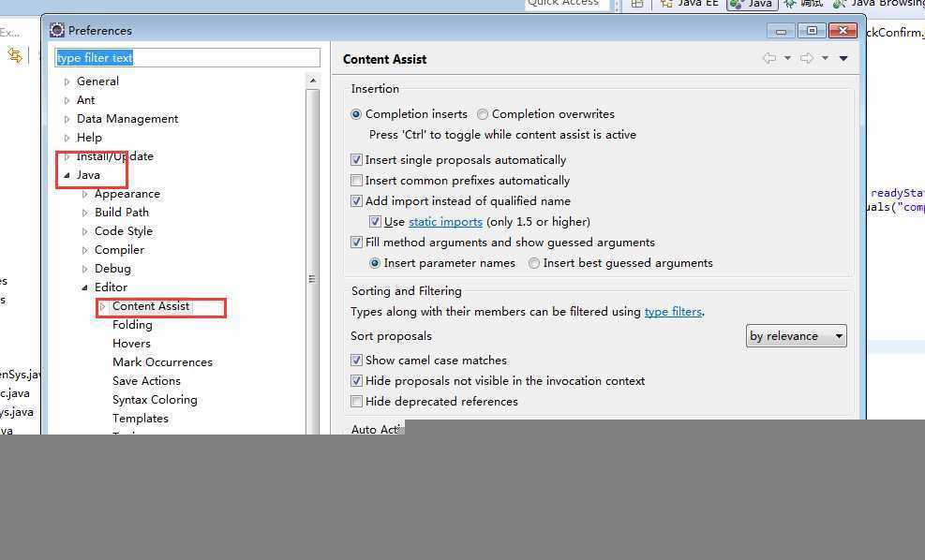Expand the Content Assist node arrow
Viewport: 925px width, 560px height.
(103, 306)
